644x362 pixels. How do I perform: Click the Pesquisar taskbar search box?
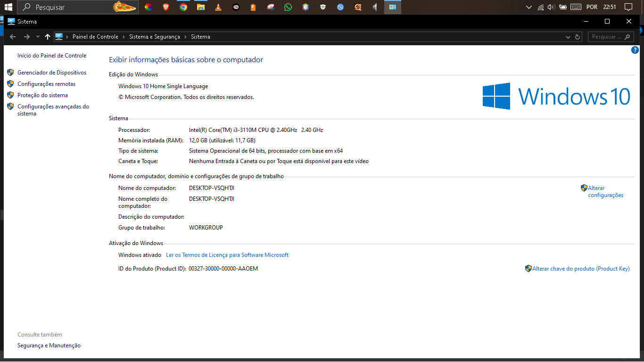78,7
